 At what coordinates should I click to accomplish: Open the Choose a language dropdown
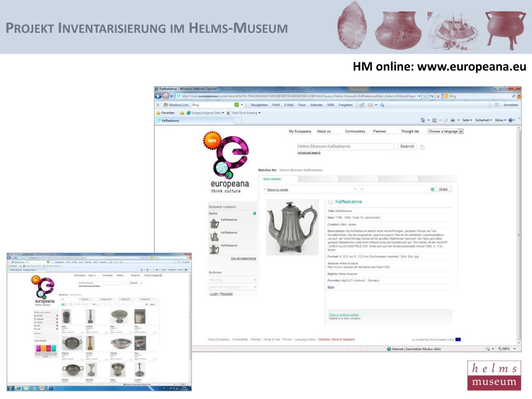pos(445,131)
